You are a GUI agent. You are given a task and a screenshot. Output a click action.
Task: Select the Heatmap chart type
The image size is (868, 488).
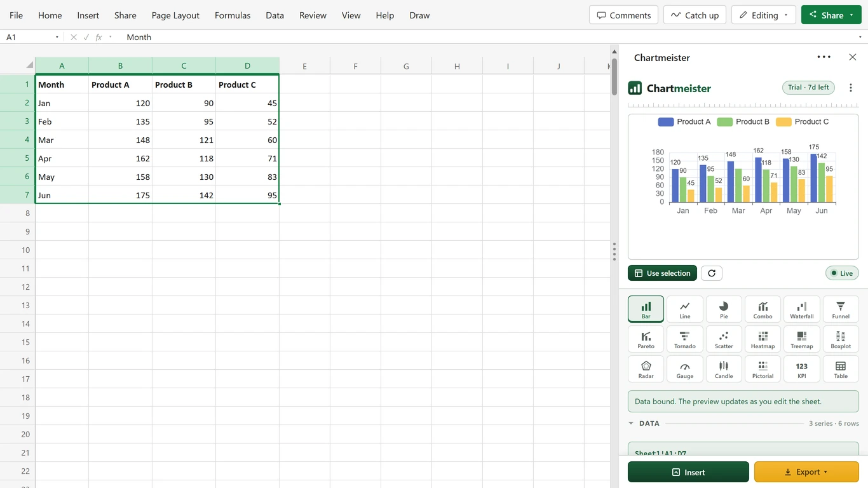763,339
